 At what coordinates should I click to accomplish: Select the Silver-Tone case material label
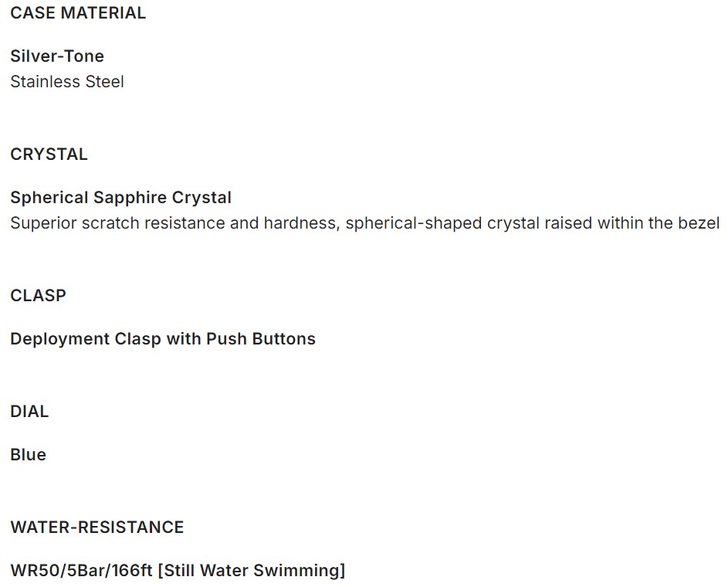[x=57, y=56]
